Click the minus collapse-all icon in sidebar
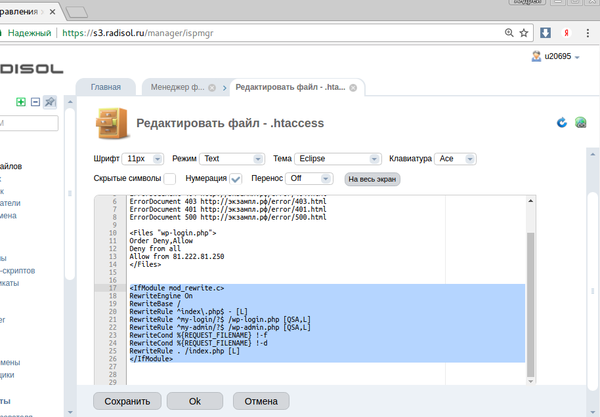Image resolution: width=600 pixels, height=417 pixels. [x=35, y=102]
